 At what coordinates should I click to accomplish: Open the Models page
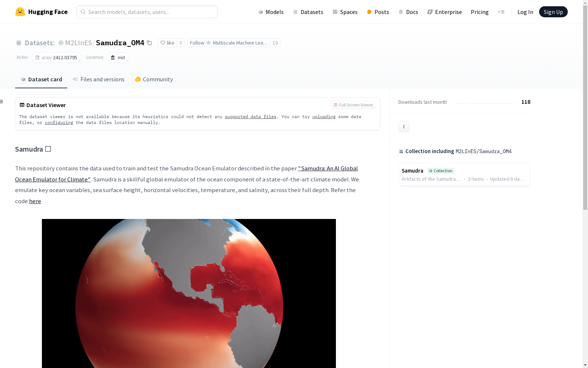point(271,12)
